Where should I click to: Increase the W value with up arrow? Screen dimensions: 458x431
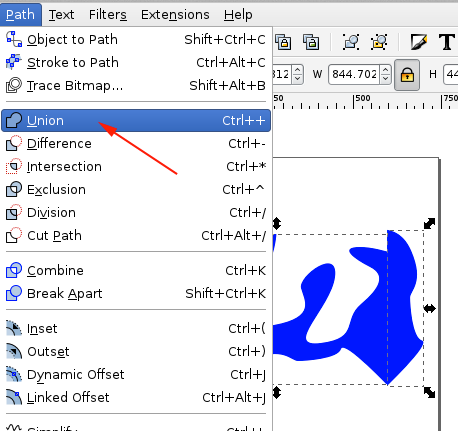click(386, 70)
